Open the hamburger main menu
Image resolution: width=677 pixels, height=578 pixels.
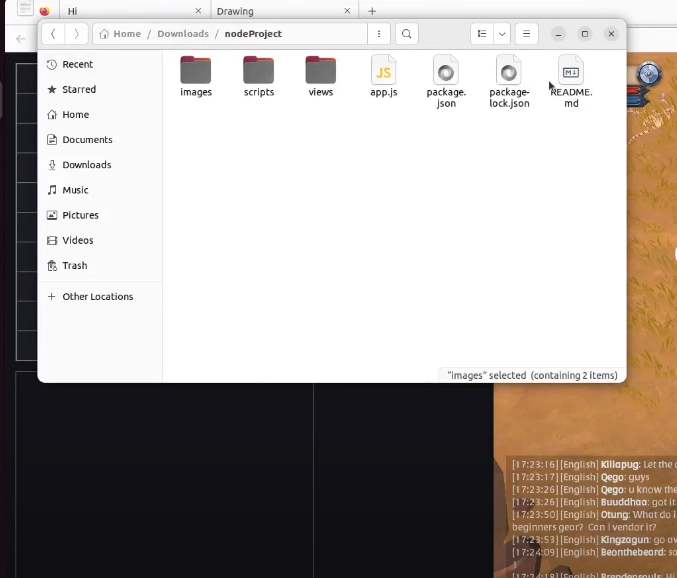(527, 34)
